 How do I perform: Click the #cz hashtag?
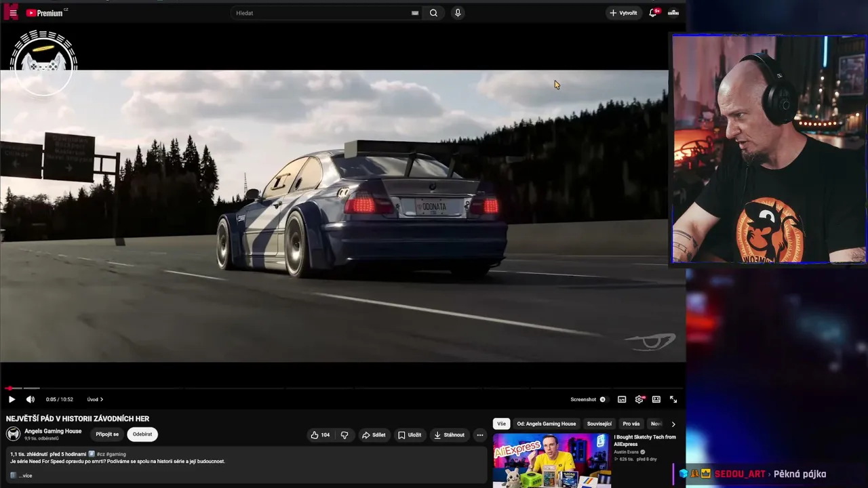click(x=100, y=454)
